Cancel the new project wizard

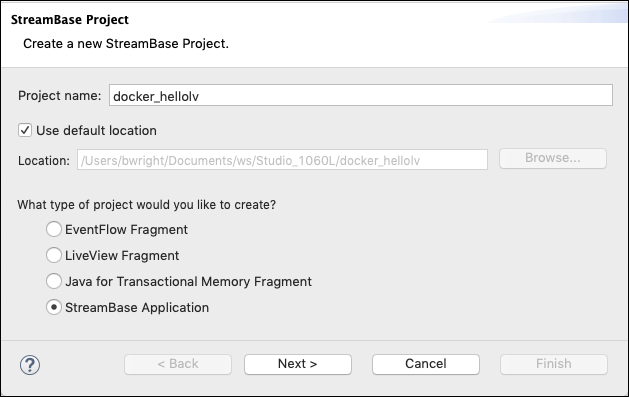point(426,364)
